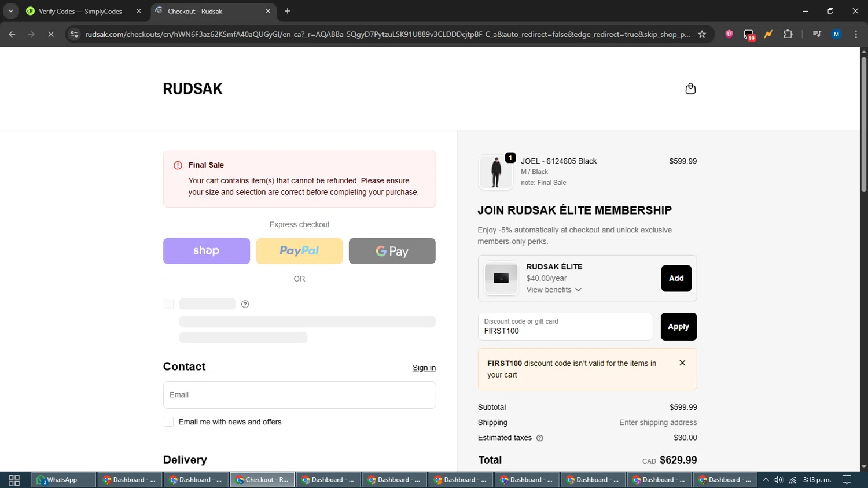868x488 pixels.
Task: Click the final sale warning icon
Action: click(178, 165)
